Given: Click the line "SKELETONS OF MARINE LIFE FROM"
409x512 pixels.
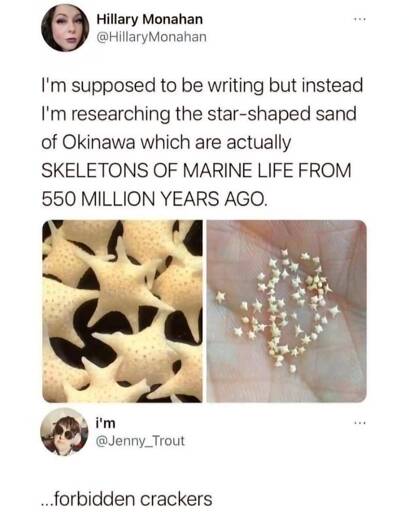Looking at the screenshot, I should point(196,171).
